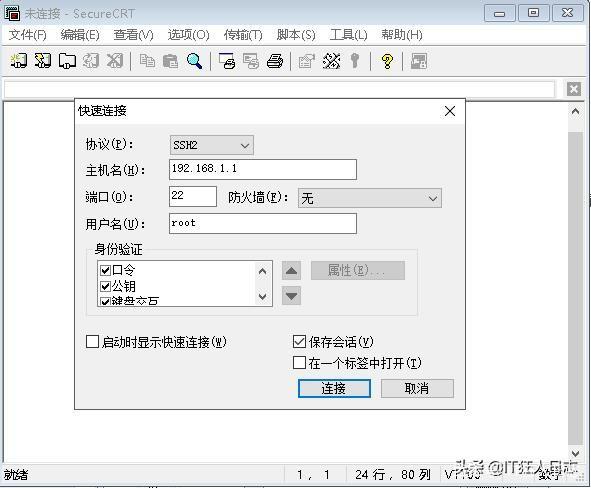Open the 帮助(H) menu
Image resolution: width=591 pixels, height=488 pixels.
(402, 35)
